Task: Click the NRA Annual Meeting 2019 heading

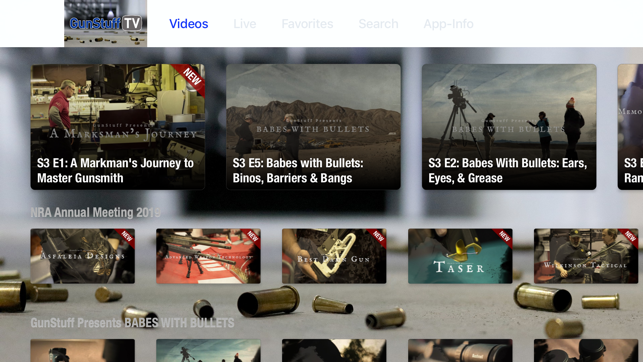Action: (x=95, y=212)
